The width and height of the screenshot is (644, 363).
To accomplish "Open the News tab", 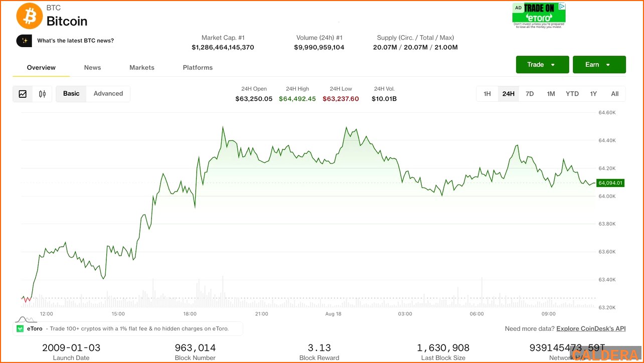I will pyautogui.click(x=92, y=68).
